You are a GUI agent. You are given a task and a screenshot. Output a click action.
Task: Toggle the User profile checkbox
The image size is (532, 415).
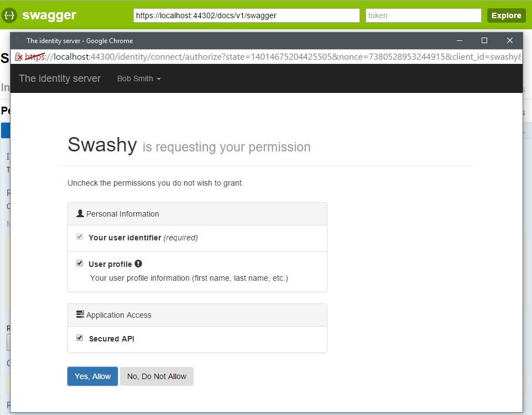coord(80,263)
